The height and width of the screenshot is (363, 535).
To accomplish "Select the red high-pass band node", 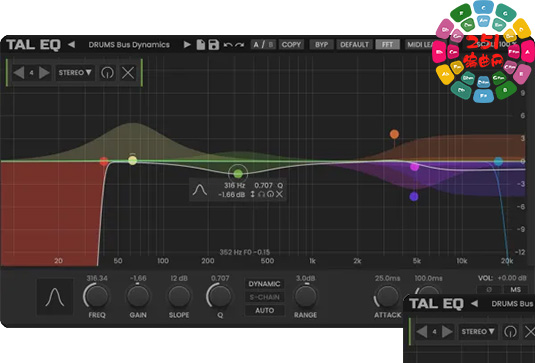I will pyautogui.click(x=104, y=161).
